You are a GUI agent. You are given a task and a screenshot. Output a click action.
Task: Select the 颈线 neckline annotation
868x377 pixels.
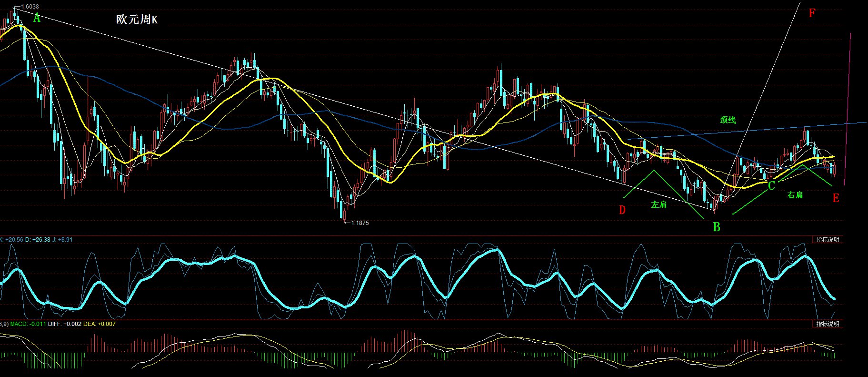[x=728, y=120]
